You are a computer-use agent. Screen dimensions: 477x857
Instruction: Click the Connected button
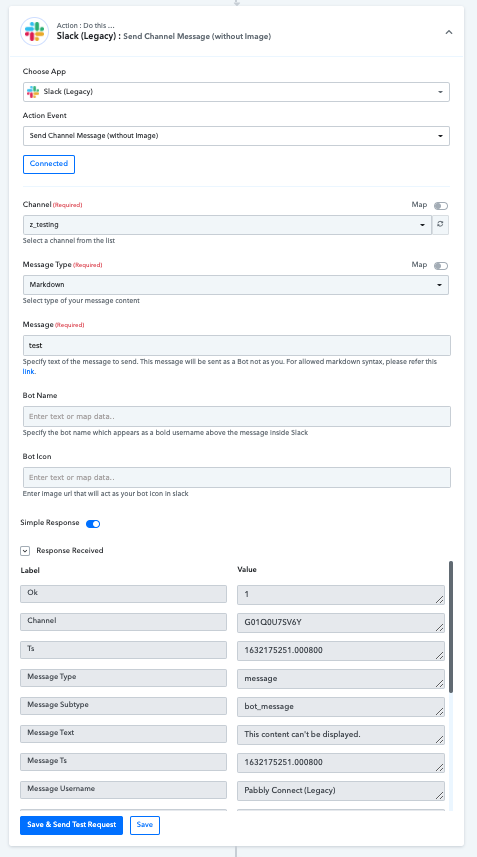pyautogui.click(x=49, y=164)
